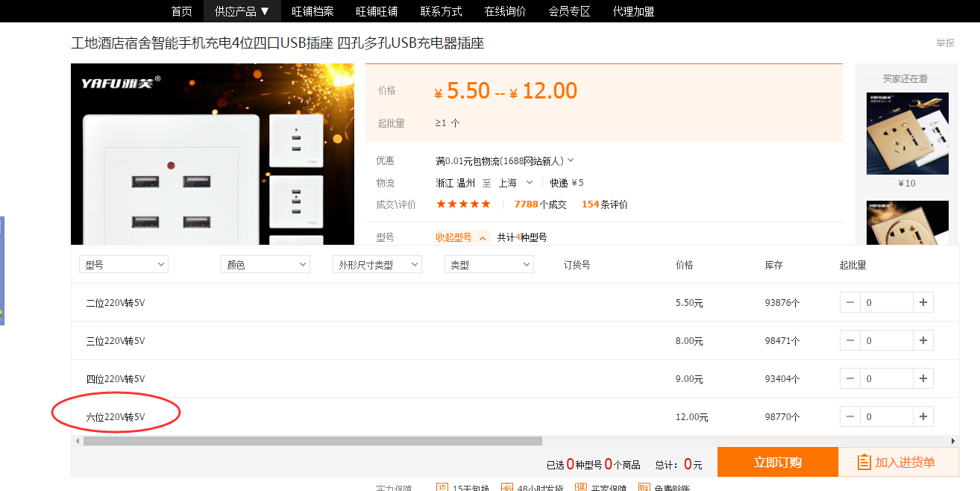Click scrollbar left arrow in table
Image resolution: width=980 pixels, height=491 pixels.
click(78, 441)
